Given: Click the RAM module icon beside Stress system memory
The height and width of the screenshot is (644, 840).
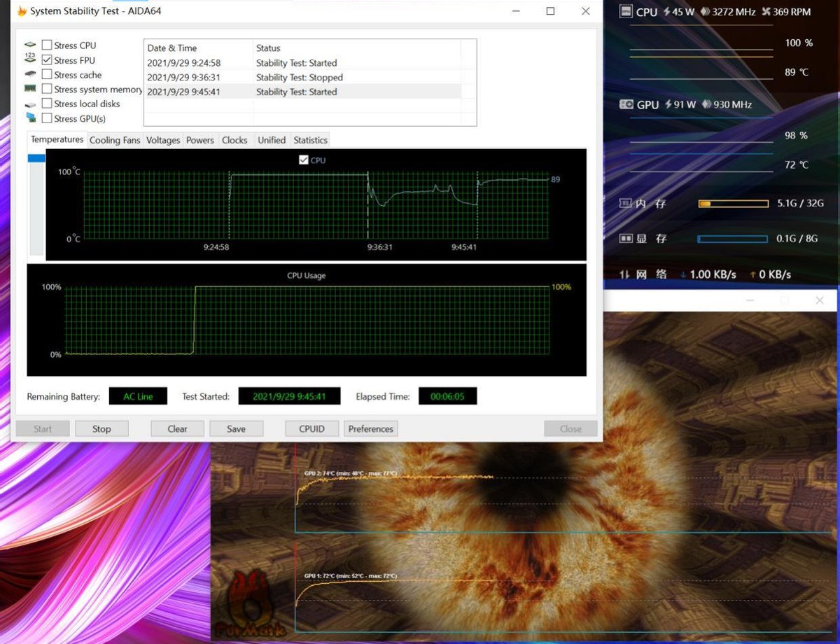Looking at the screenshot, I should click(30, 89).
